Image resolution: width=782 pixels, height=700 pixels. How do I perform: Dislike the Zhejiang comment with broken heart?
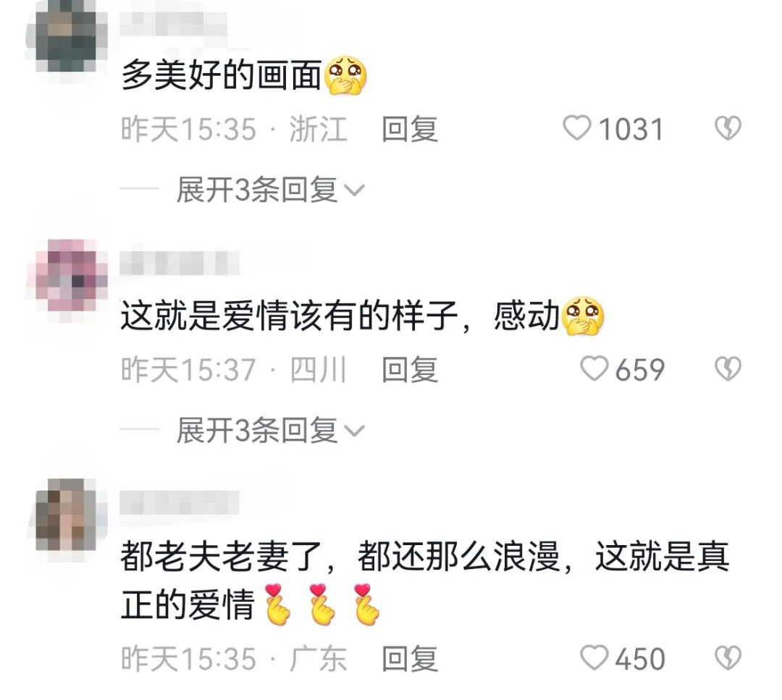pos(728,128)
